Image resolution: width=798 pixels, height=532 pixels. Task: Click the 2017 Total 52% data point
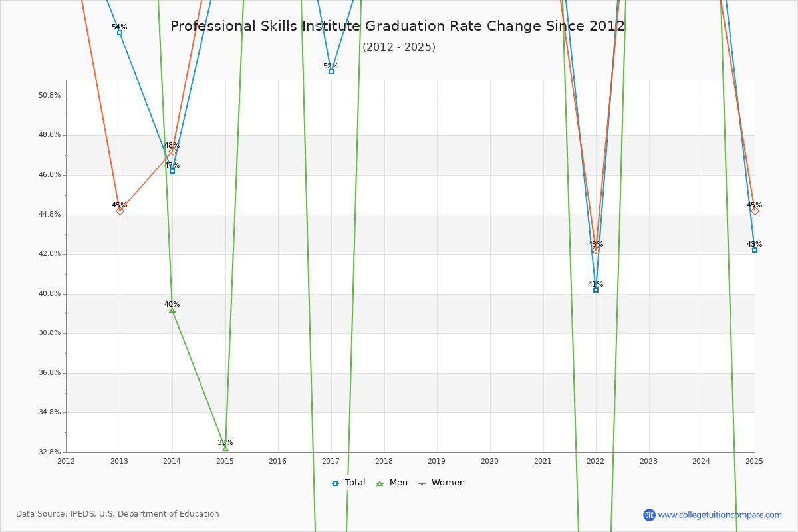tap(331, 72)
